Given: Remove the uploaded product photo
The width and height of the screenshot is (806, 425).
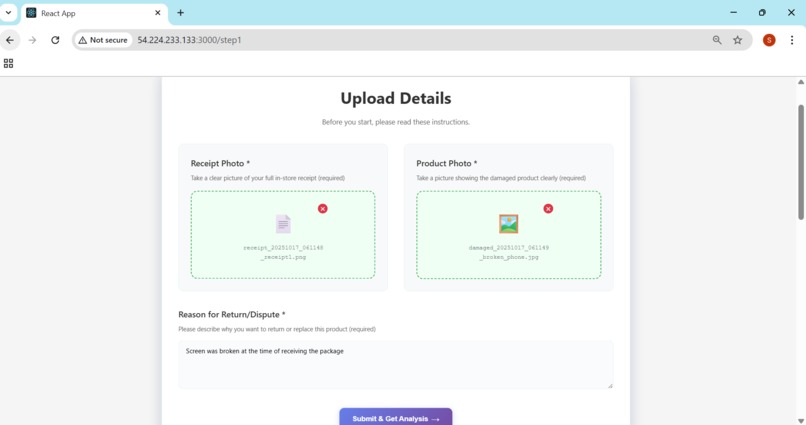Looking at the screenshot, I should tap(548, 209).
